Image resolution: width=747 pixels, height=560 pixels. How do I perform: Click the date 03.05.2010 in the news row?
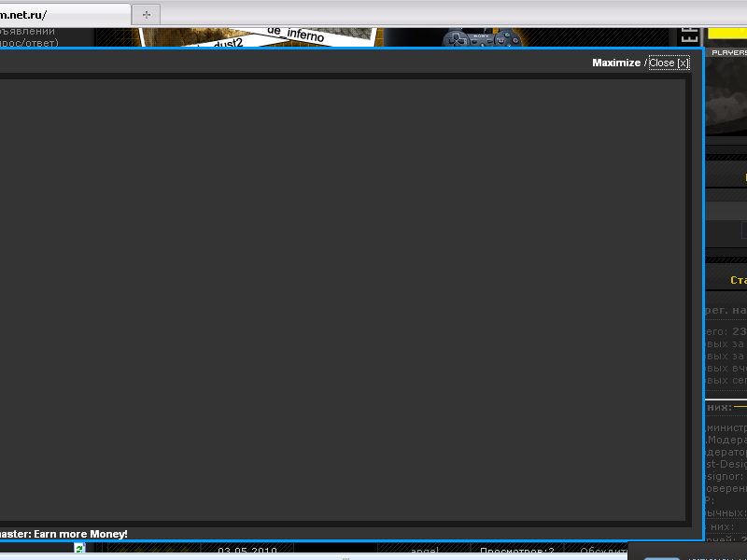247,551
